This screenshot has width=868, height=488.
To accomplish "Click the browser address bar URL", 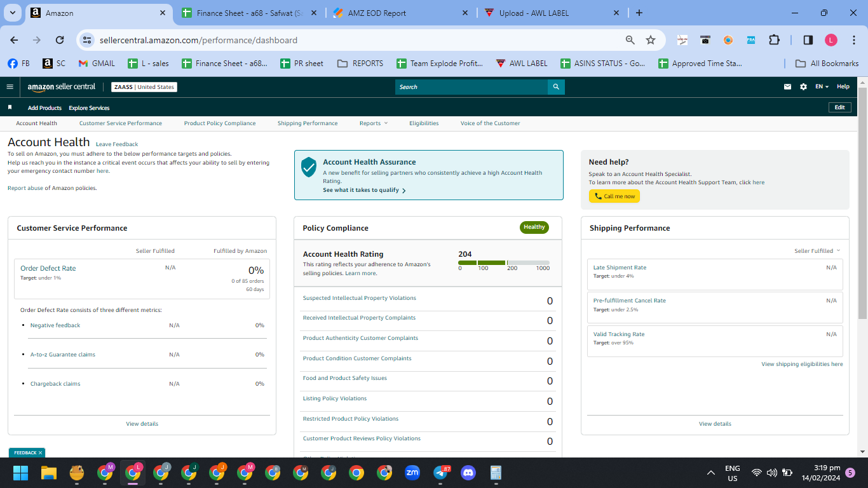I will (x=198, y=40).
